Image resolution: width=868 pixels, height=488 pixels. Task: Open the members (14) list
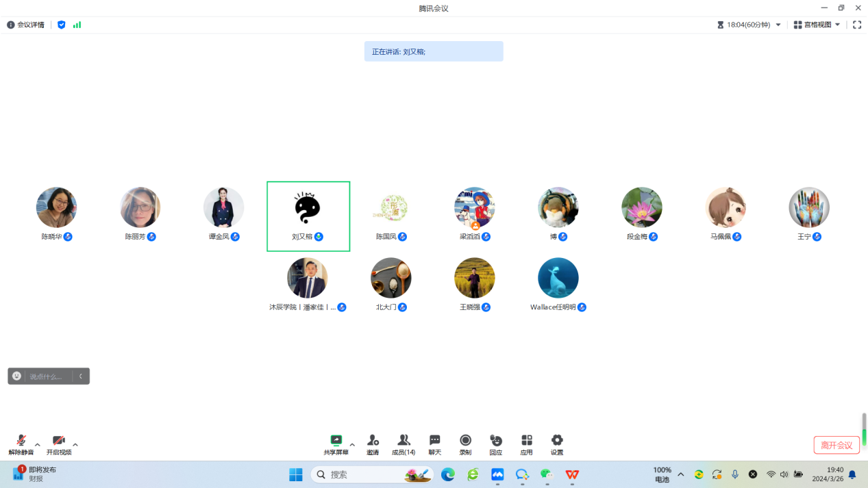coord(404,441)
